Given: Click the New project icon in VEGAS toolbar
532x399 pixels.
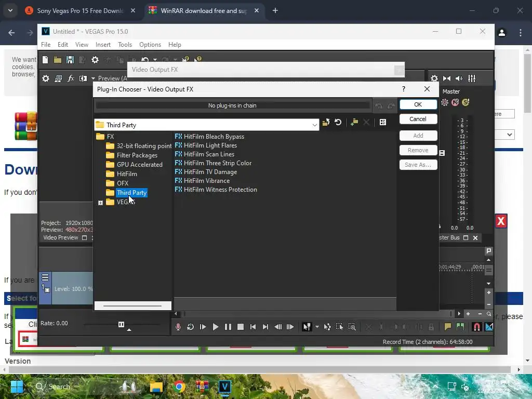Looking at the screenshot, I should [x=45, y=60].
